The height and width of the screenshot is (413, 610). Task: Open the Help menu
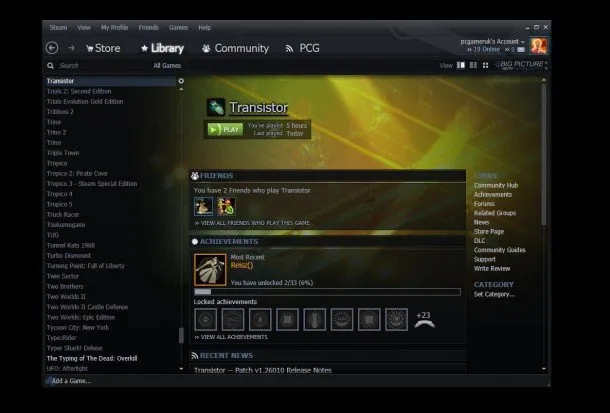coord(204,28)
